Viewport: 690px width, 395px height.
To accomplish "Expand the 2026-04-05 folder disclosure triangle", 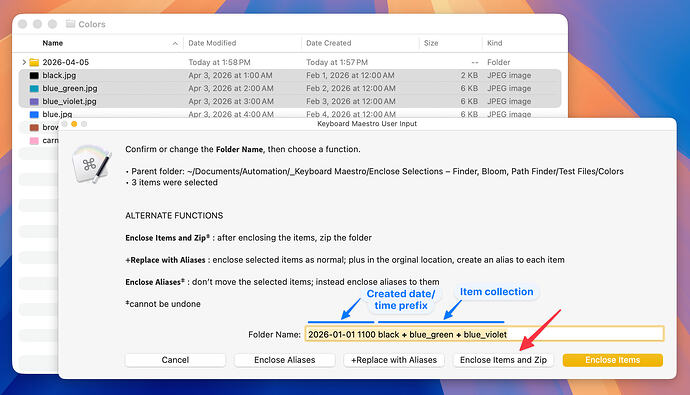I will click(x=24, y=62).
